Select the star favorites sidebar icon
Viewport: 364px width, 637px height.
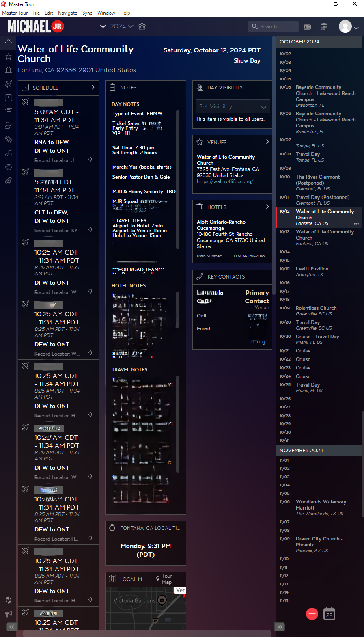(x=8, y=56)
